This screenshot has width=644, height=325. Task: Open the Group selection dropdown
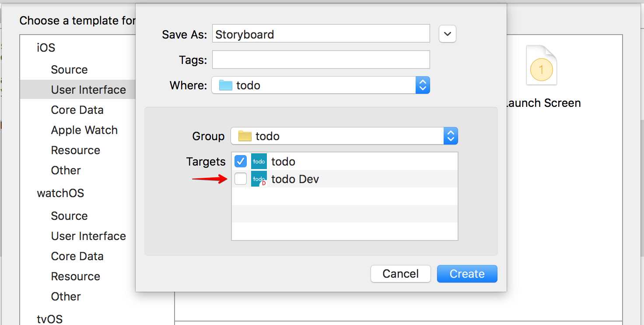tap(344, 136)
